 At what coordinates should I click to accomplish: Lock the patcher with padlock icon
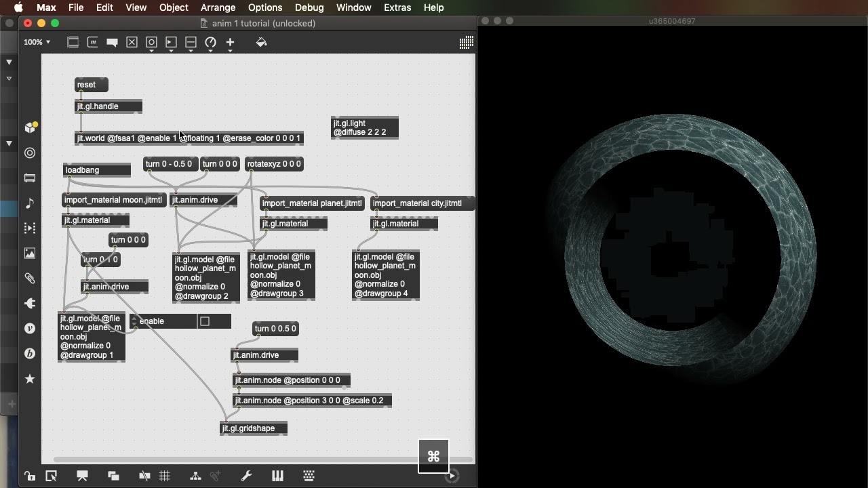point(29,476)
